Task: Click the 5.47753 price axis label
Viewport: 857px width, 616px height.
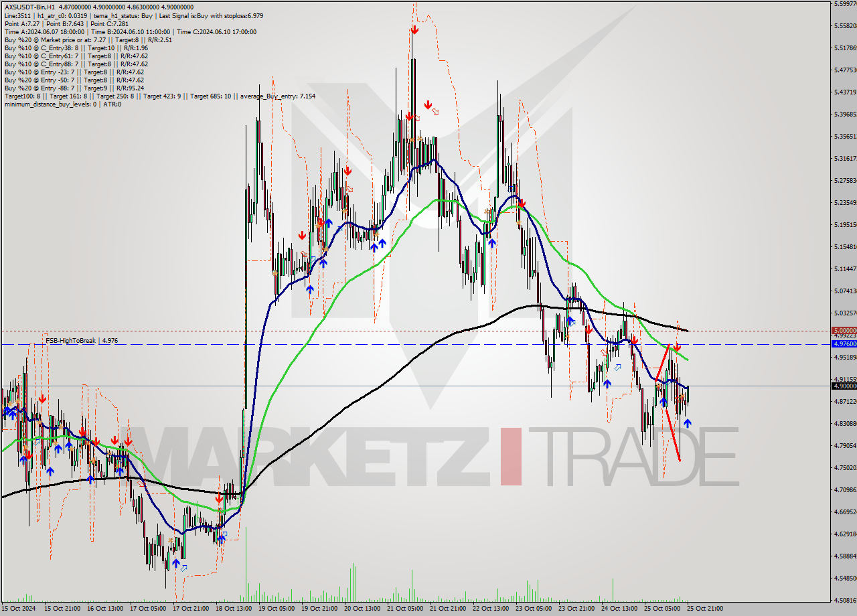Action: tap(845, 70)
